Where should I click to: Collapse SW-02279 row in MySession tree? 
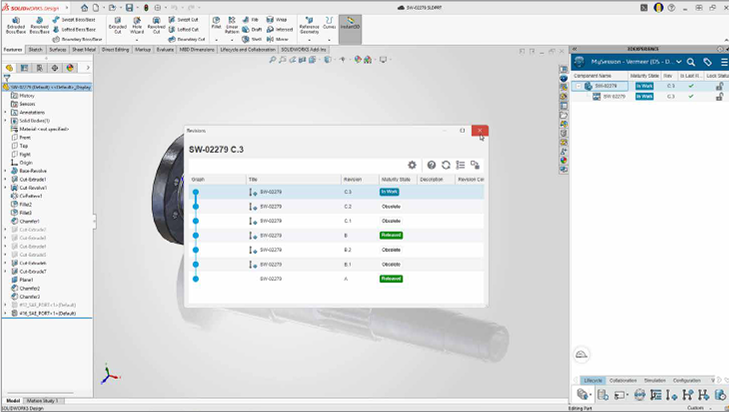[578, 86]
